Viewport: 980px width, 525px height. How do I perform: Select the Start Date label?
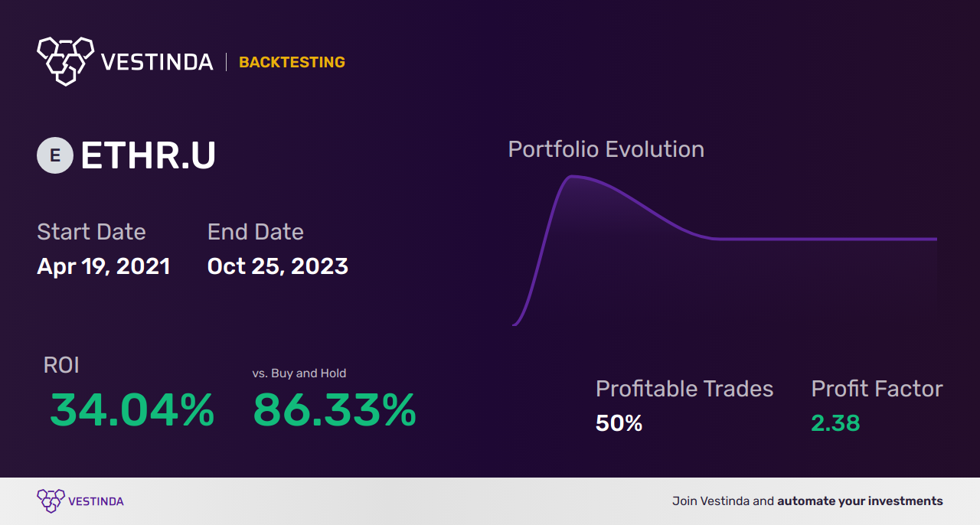pos(91,232)
